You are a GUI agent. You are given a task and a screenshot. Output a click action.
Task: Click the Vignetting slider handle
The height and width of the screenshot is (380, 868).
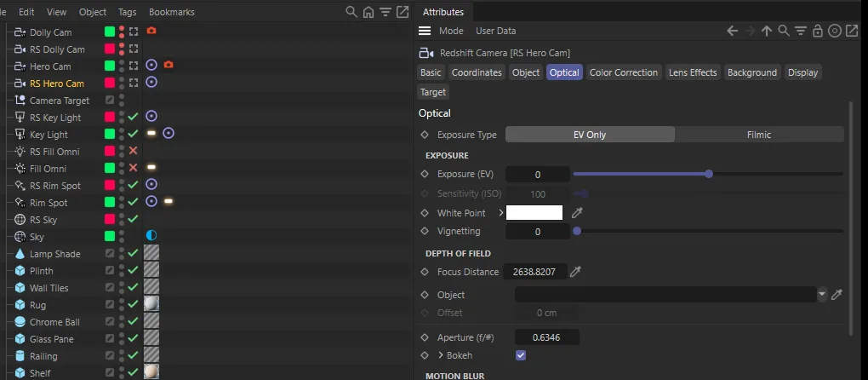point(577,231)
